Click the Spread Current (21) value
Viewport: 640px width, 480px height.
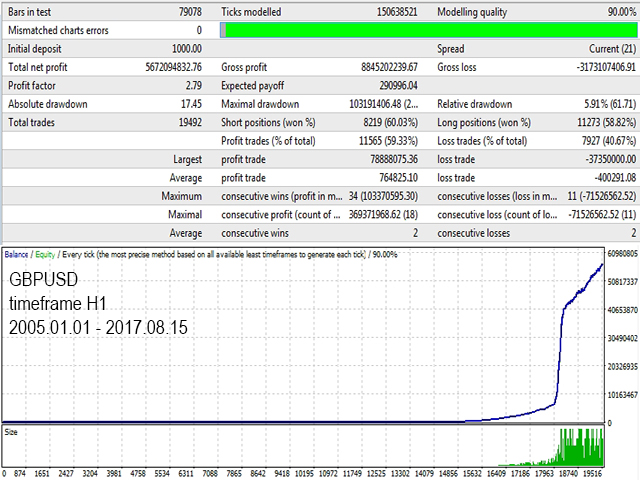click(598, 48)
